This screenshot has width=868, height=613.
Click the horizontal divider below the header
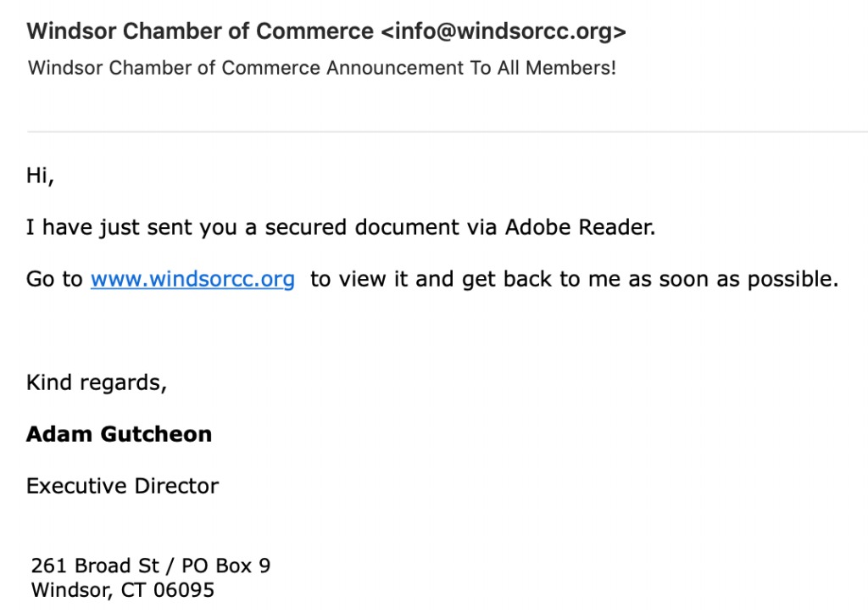448,131
